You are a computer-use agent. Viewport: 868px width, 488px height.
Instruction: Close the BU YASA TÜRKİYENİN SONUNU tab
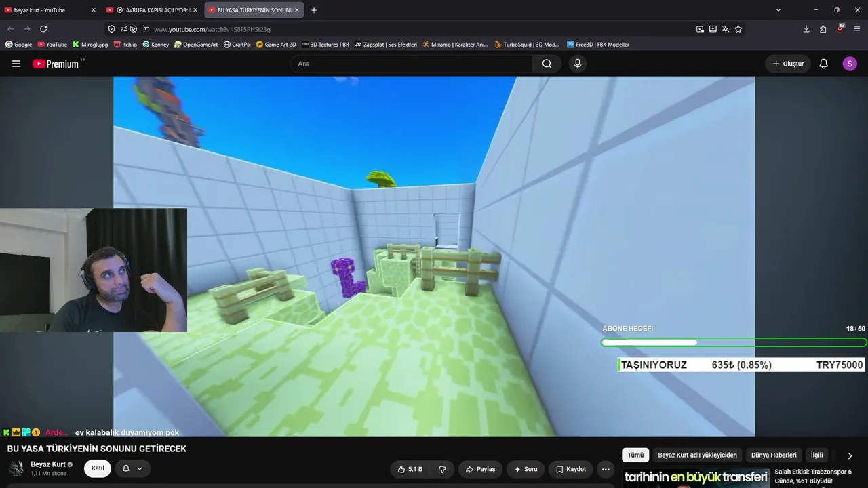point(296,10)
